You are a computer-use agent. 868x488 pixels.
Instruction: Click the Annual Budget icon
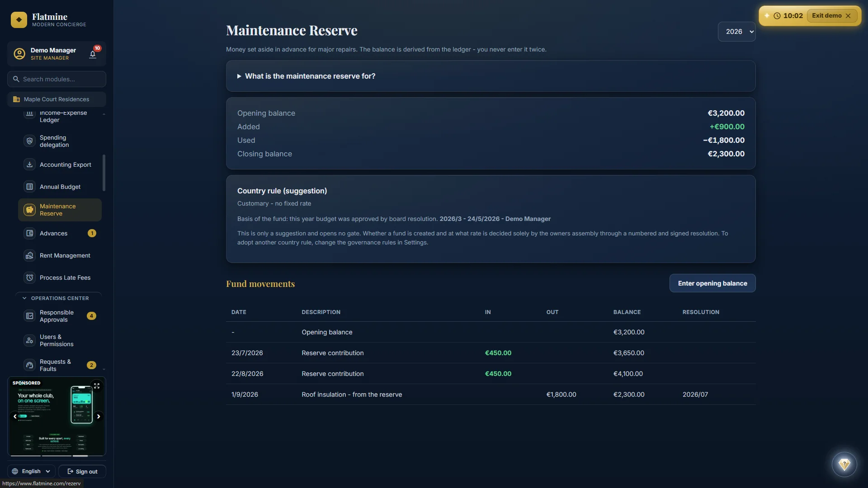coord(29,187)
